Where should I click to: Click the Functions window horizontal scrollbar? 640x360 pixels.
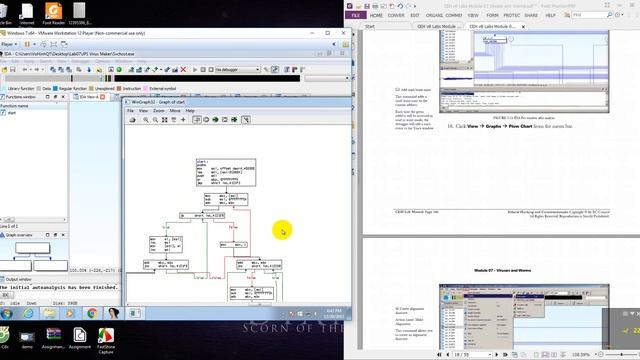click(33, 220)
